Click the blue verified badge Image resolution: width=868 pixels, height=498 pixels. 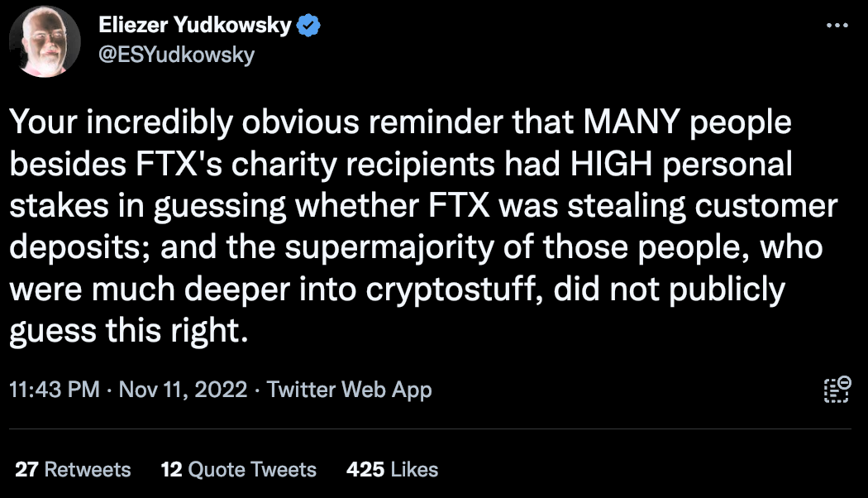[x=308, y=26]
